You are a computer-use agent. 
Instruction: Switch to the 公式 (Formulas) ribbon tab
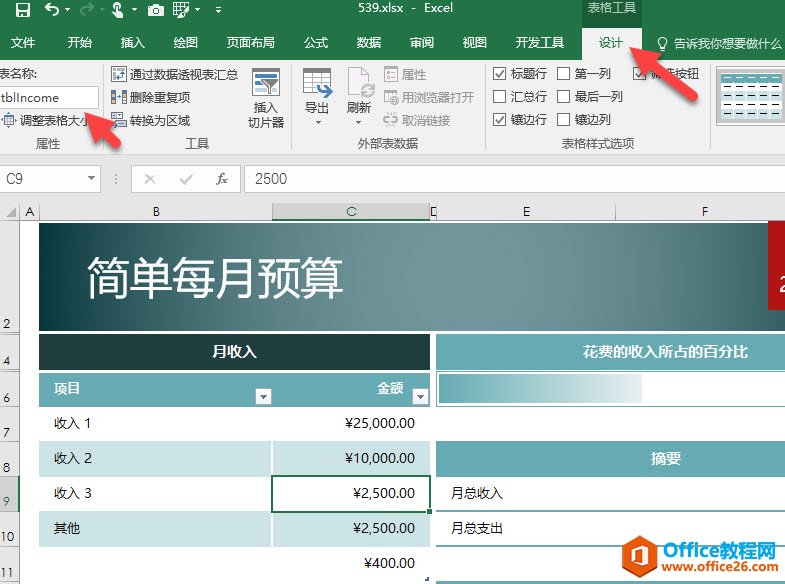[316, 43]
